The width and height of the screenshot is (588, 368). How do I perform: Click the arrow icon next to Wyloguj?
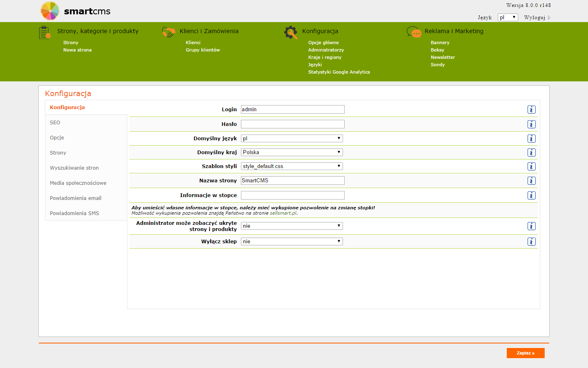pyautogui.click(x=549, y=18)
